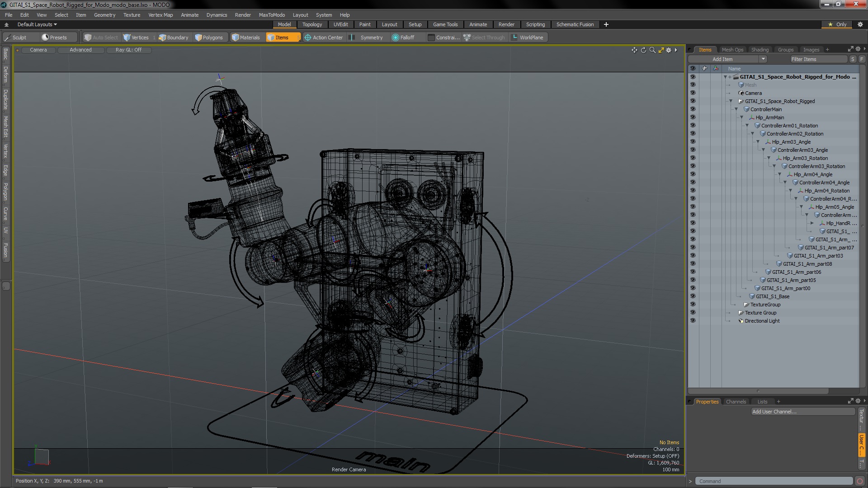Screen dimensions: 868x488
Task: Toggle Only star mode
Action: tap(837, 24)
